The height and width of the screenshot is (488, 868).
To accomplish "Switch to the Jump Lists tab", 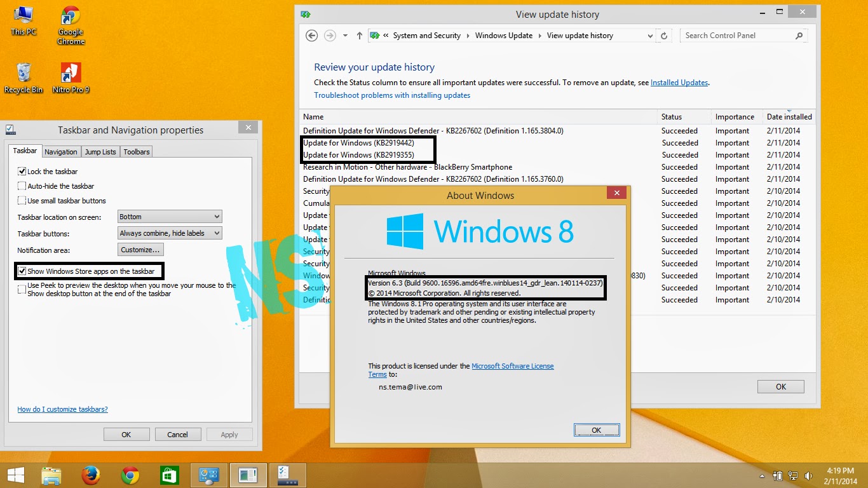I will [x=100, y=152].
